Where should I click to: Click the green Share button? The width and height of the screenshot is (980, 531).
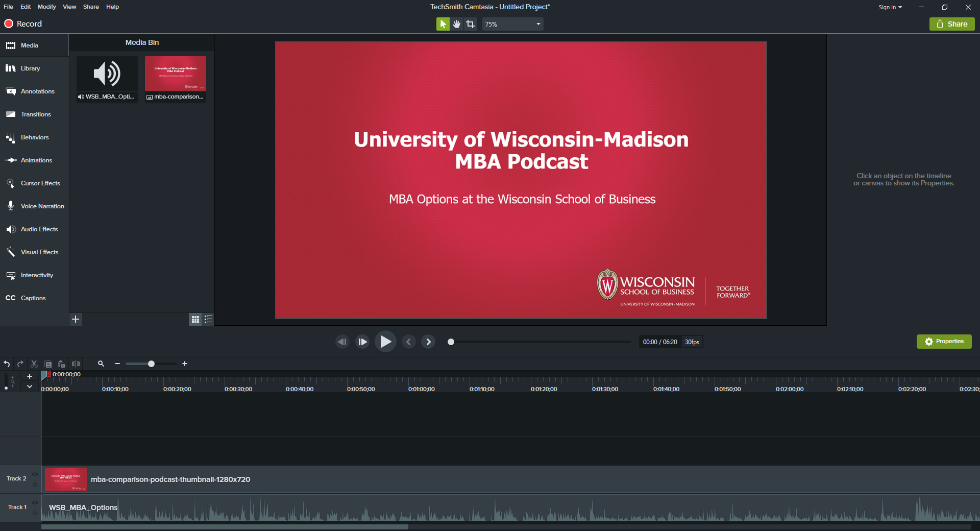tap(951, 24)
